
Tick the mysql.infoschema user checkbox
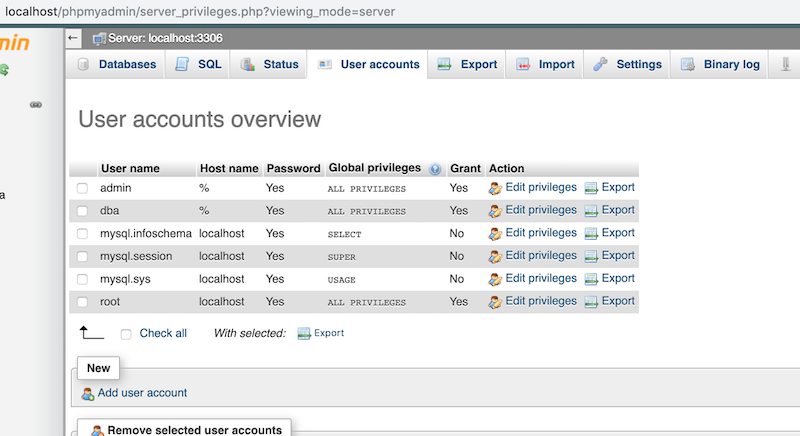click(x=82, y=234)
